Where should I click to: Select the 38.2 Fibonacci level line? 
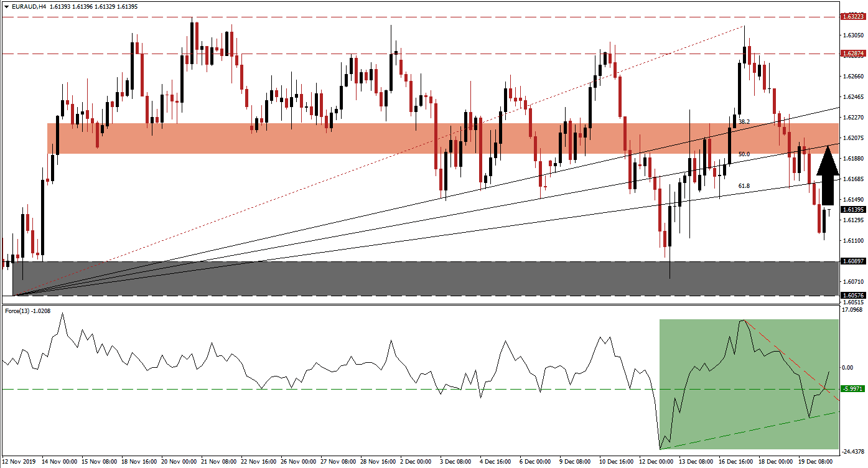coord(745,122)
